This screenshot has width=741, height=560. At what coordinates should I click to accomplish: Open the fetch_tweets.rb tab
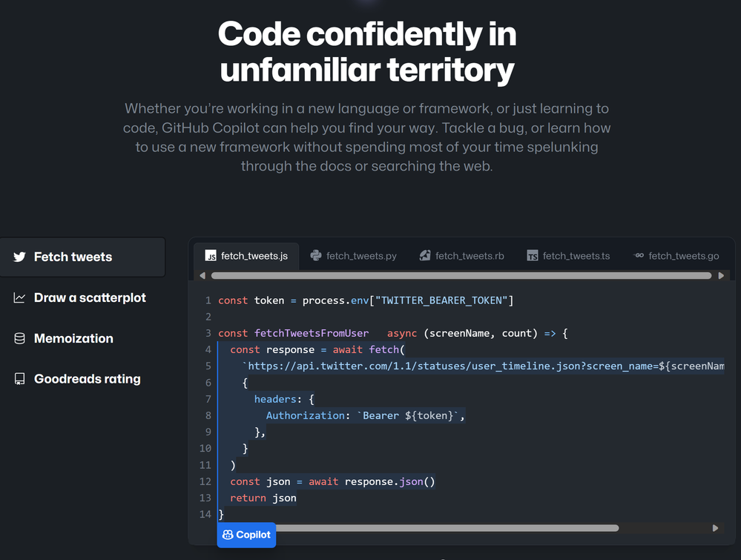coord(461,256)
